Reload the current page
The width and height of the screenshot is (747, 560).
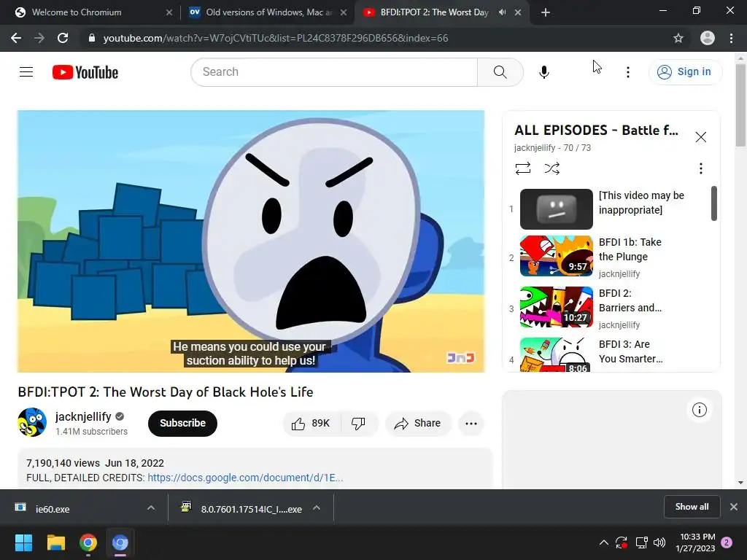click(x=63, y=38)
